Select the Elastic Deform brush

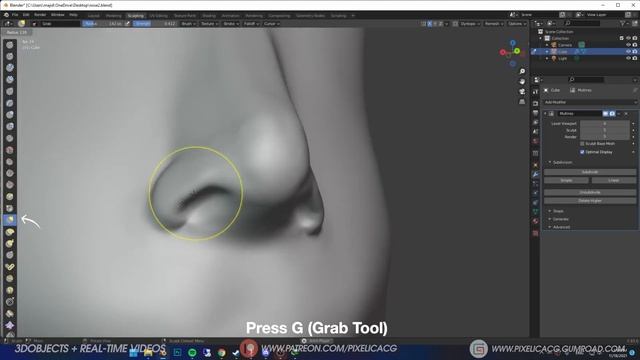coord(10,232)
